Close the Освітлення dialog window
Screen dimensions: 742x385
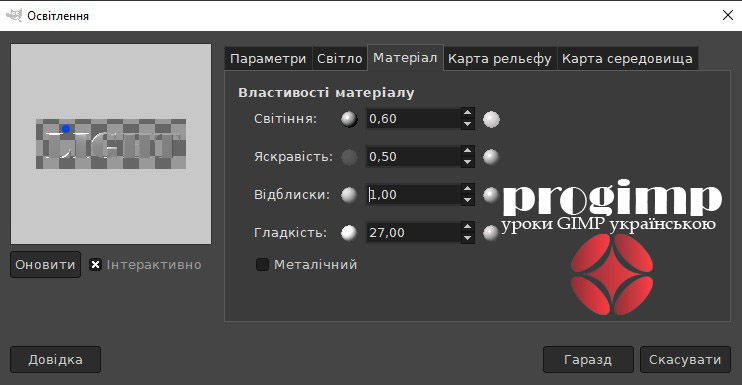coord(728,15)
